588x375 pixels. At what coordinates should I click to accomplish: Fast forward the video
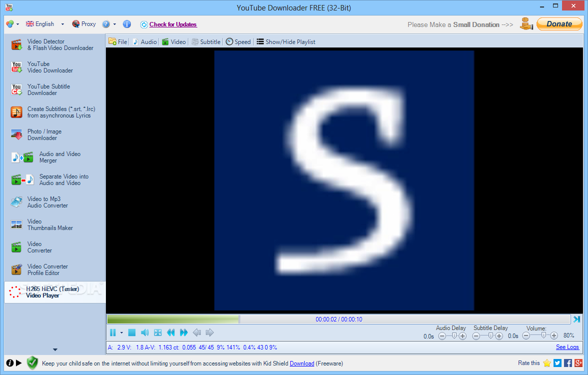tap(183, 332)
